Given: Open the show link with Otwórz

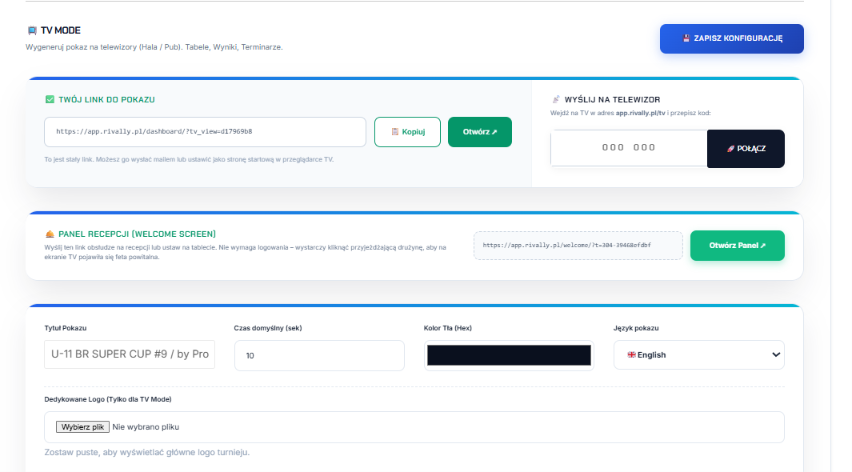Looking at the screenshot, I should 480,132.
